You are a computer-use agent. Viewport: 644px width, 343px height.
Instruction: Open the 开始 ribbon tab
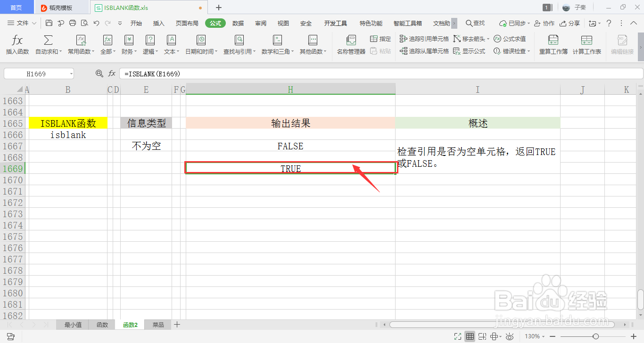click(136, 23)
